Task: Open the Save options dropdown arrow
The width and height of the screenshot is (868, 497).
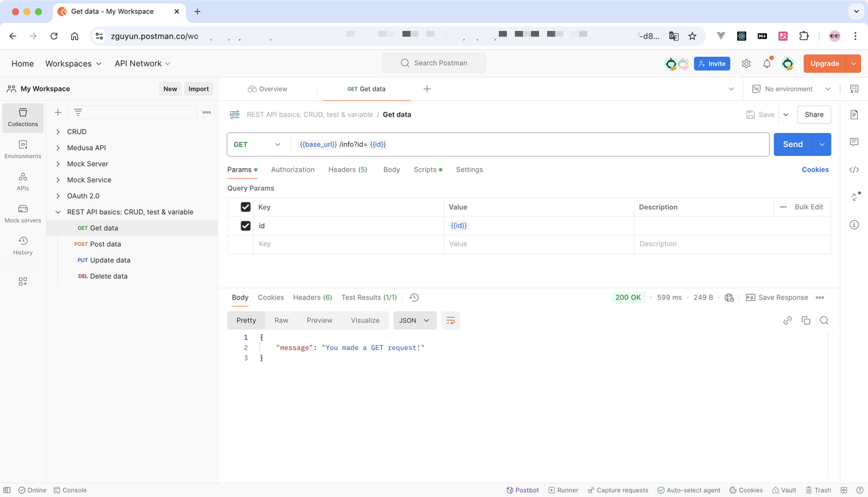Action: click(x=786, y=115)
